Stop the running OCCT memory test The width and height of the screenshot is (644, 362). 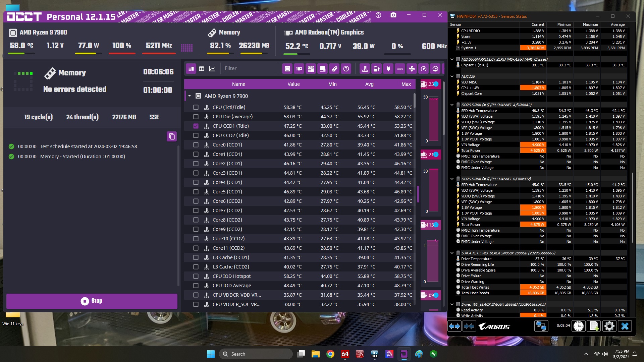pyautogui.click(x=92, y=301)
